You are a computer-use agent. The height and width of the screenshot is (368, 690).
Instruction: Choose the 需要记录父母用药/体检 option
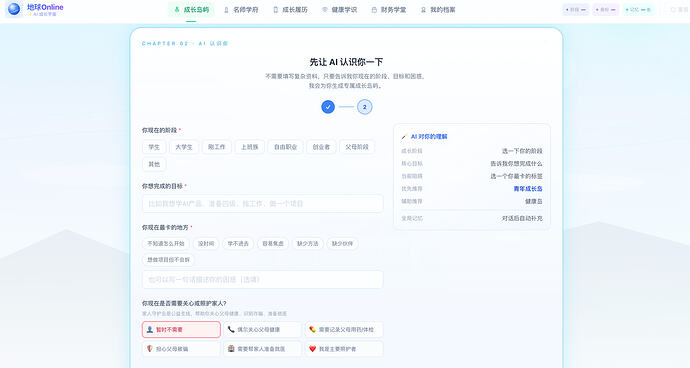click(344, 330)
